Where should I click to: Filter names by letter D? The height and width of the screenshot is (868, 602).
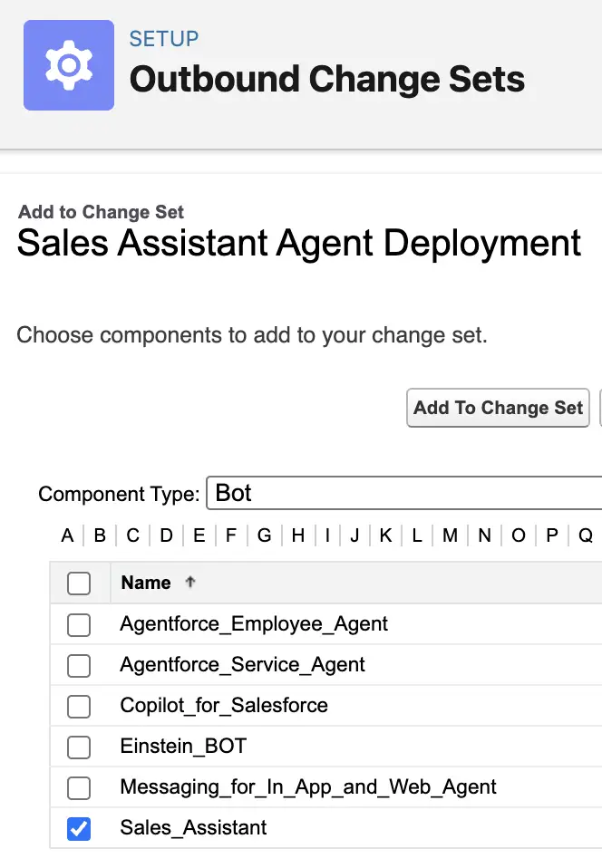tap(166, 535)
